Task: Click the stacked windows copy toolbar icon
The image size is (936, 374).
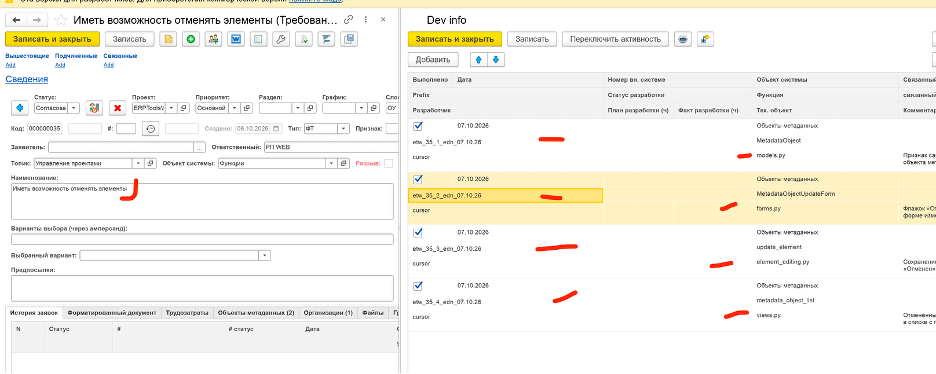Action: click(x=349, y=39)
